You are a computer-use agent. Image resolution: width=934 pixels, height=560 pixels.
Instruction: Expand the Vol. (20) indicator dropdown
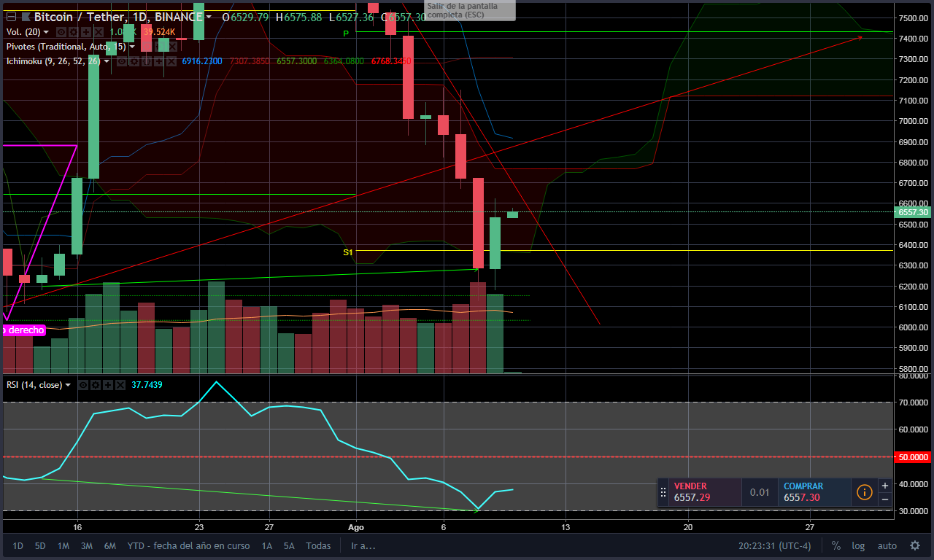[x=46, y=32]
